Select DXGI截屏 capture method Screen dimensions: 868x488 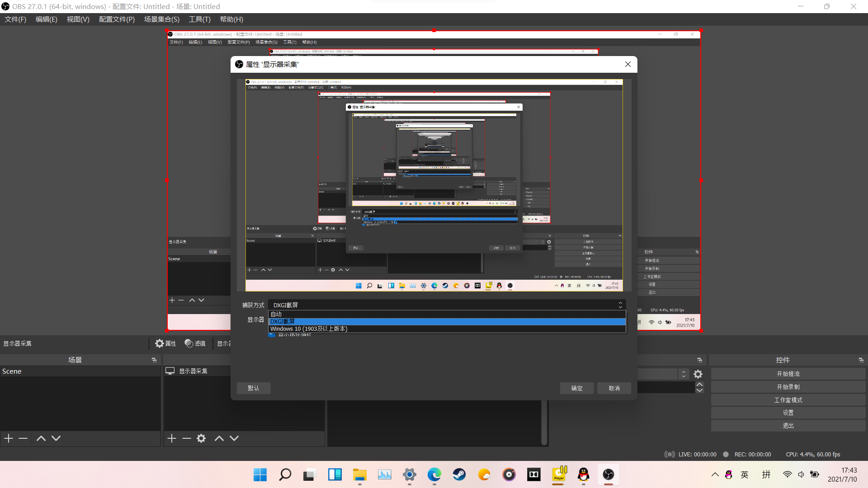(447, 321)
